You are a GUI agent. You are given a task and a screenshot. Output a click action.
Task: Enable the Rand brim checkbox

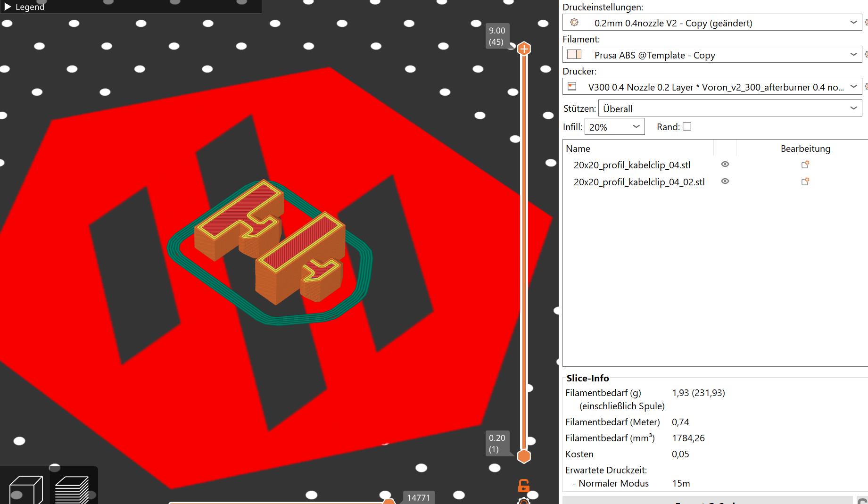[687, 126]
